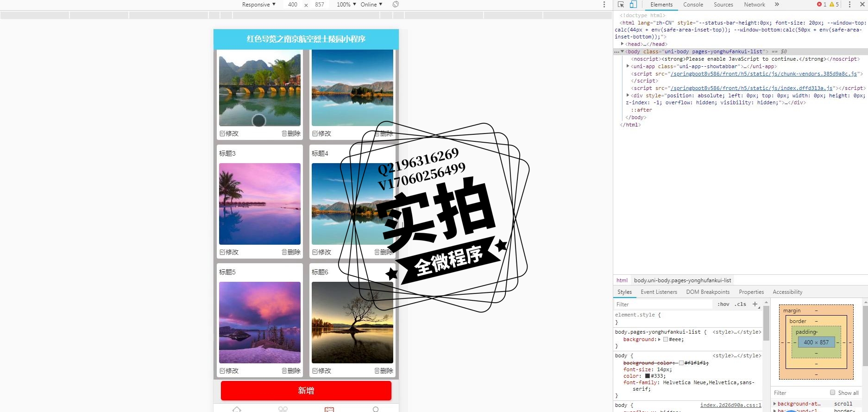Activate the inspect element picker icon
The image size is (868, 412).
(x=621, y=5)
